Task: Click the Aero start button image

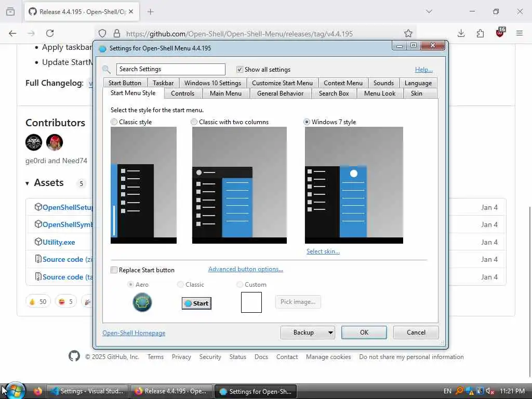Action: coord(142,302)
